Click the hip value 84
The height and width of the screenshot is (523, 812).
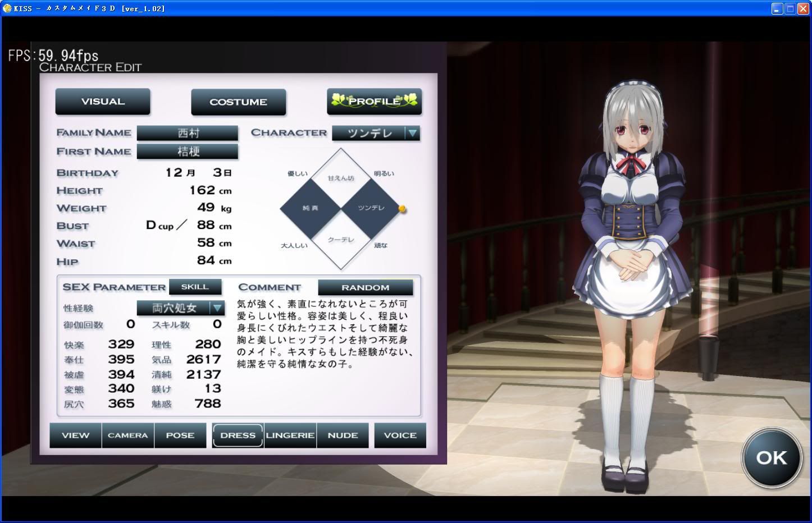206,260
